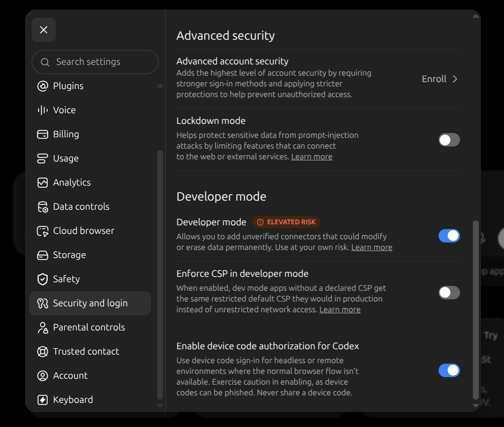Expand Advanced account security chevron
Image resolution: width=504 pixels, height=427 pixels.
click(455, 79)
